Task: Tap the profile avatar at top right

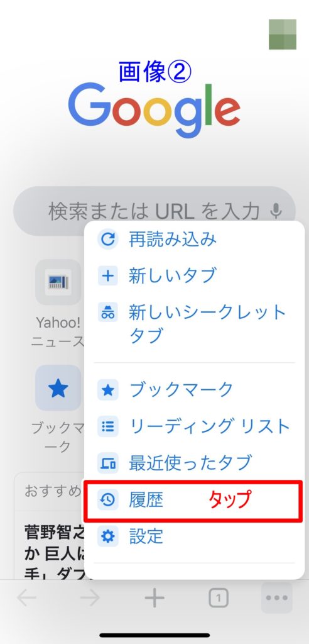Action: click(x=283, y=34)
